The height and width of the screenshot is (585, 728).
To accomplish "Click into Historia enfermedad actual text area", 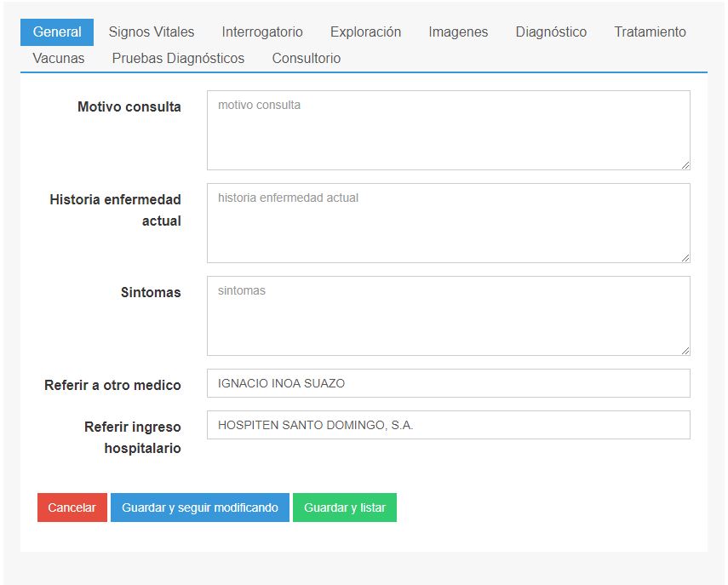I will pyautogui.click(x=448, y=223).
